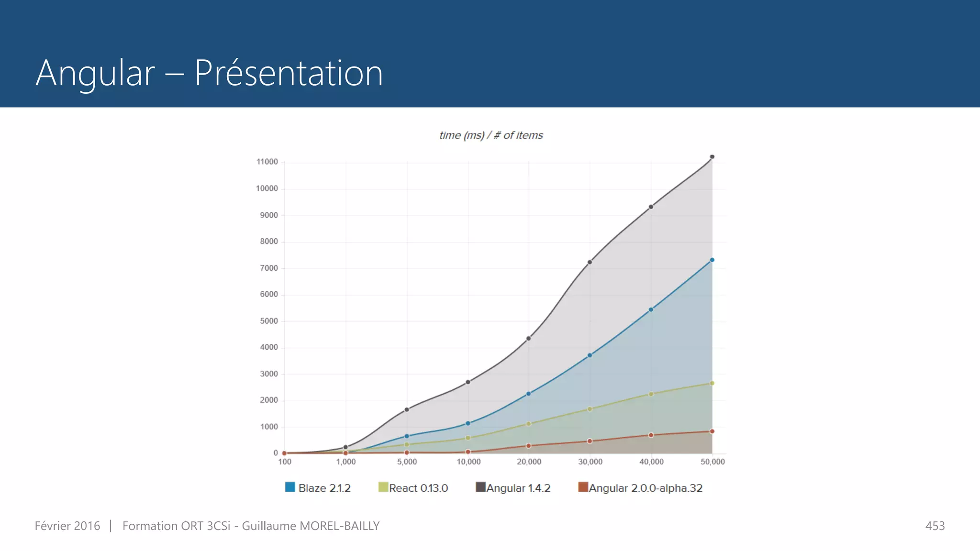The image size is (980, 551).
Task: Click the 20,000 x-axis label
Action: pyautogui.click(x=529, y=462)
